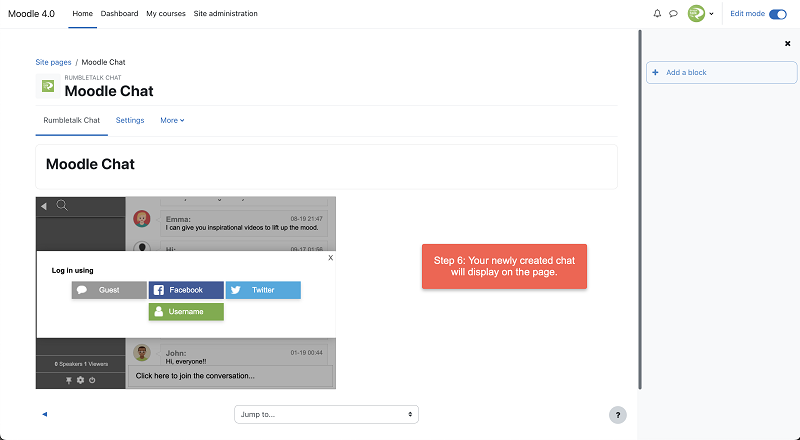Click the chat power logout icon
The width and height of the screenshot is (800, 440).
(92, 380)
